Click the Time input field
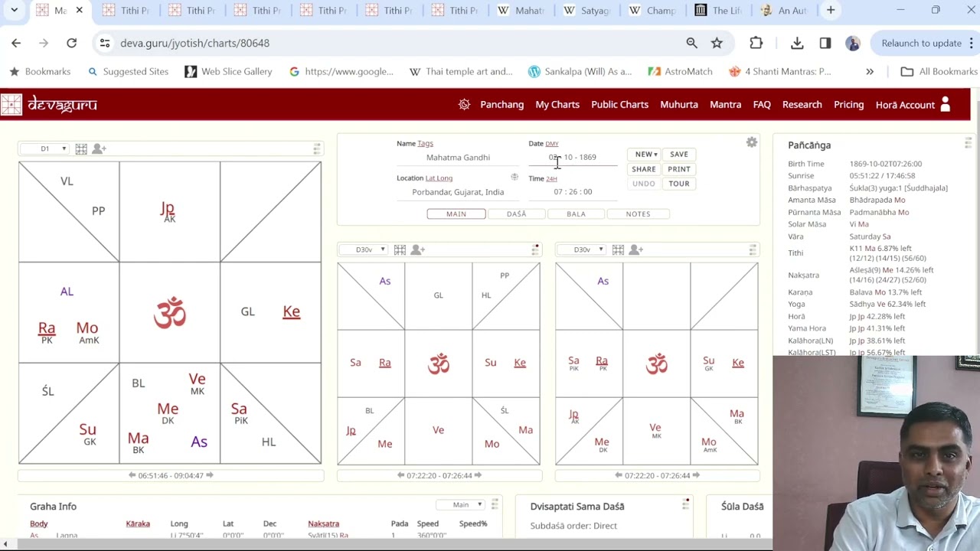Viewport: 980px width, 551px height. pos(573,192)
